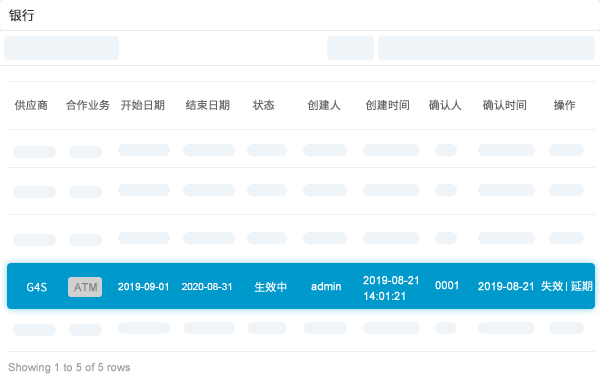Viewport: 600px width, 387px height.
Task: Select the G4S supplier cell
Action: (37, 287)
